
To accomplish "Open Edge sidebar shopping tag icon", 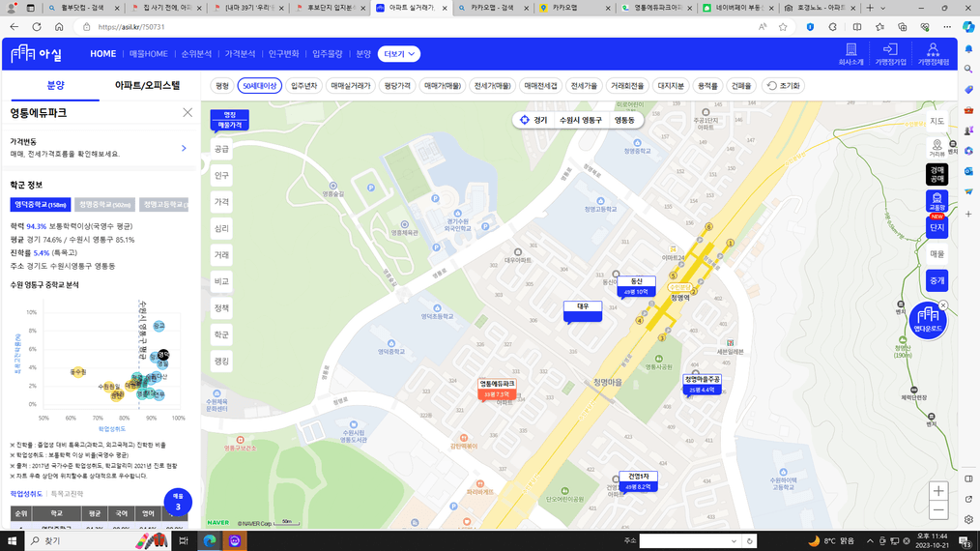I will point(968,90).
